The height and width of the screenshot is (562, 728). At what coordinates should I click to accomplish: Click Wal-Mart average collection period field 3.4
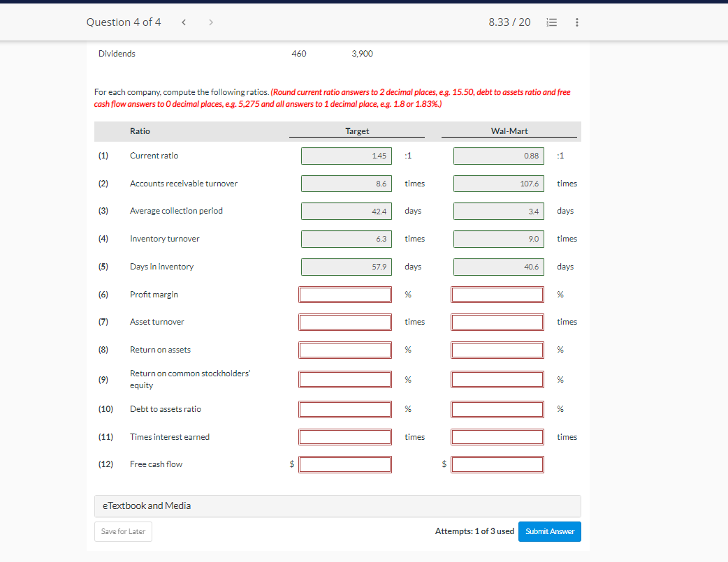tap(499, 211)
